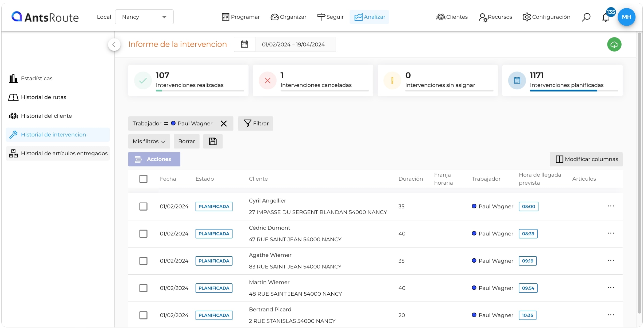This screenshot has width=644, height=331.
Task: Click the Intervenciones canceladas progress bar
Action: click(x=324, y=90)
